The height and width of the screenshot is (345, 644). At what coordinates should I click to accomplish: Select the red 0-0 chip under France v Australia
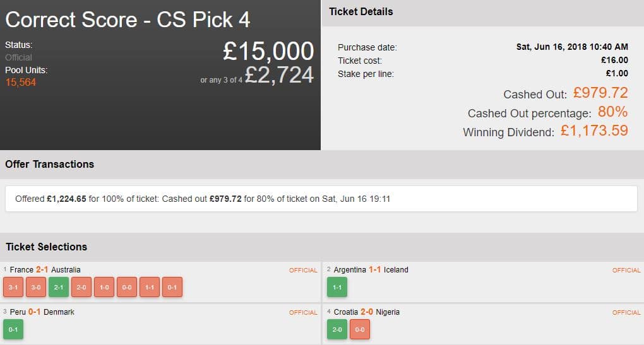(127, 287)
